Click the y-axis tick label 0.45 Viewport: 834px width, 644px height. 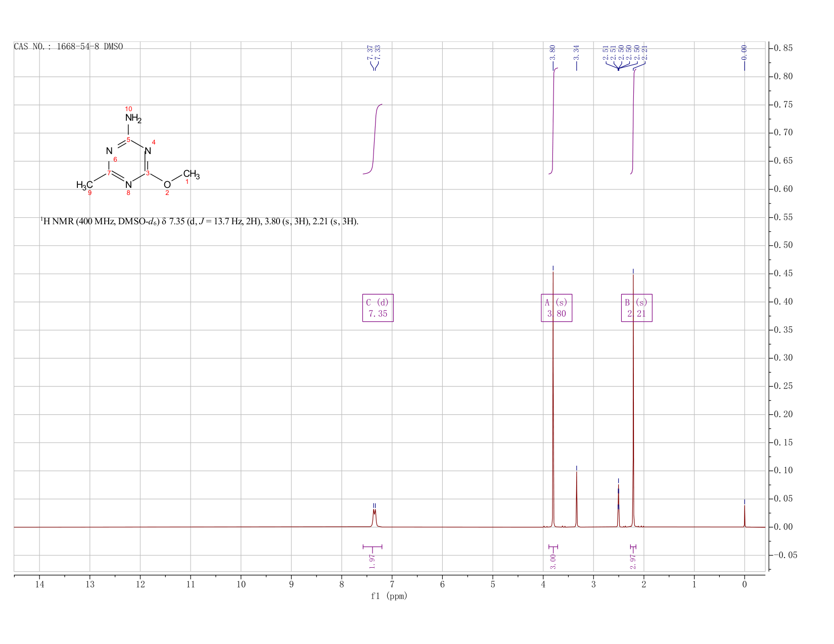click(x=783, y=274)
